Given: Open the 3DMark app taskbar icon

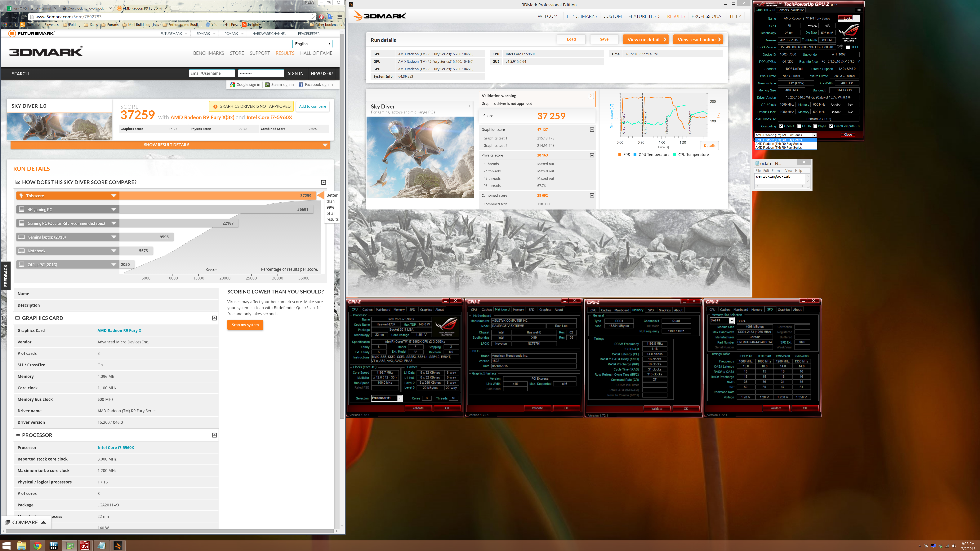Looking at the screenshot, I should [118, 546].
